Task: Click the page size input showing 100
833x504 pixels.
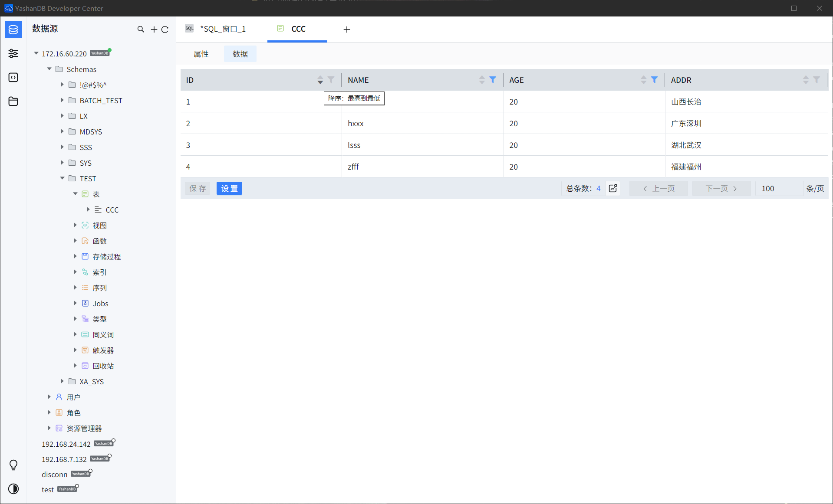Action: pos(779,188)
